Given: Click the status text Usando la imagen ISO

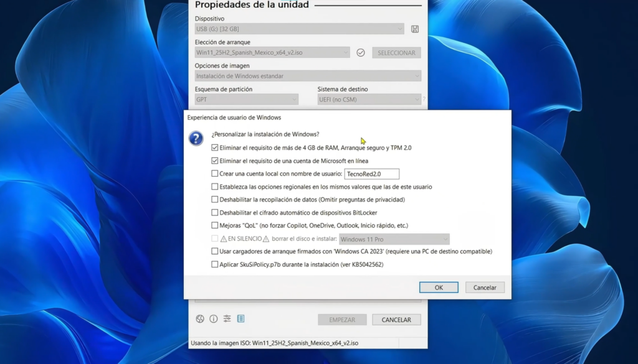Looking at the screenshot, I should coord(275,343).
